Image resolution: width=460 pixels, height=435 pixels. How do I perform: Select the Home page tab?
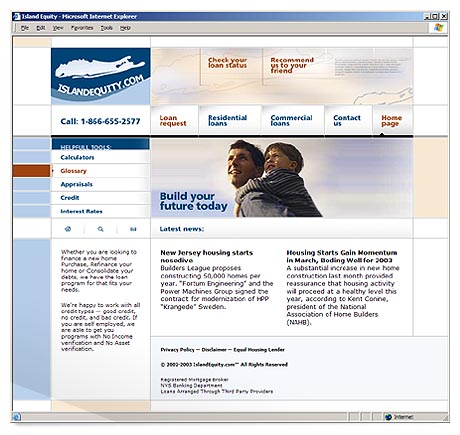pos(392,121)
